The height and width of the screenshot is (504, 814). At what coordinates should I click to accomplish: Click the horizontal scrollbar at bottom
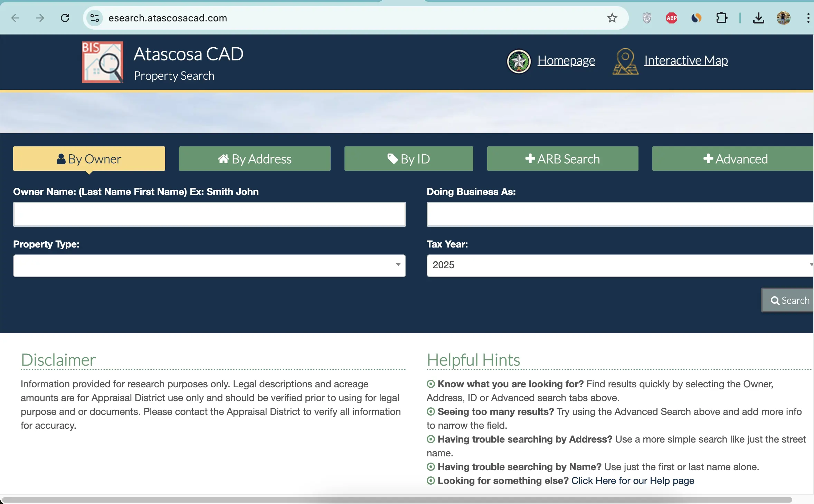click(397, 500)
